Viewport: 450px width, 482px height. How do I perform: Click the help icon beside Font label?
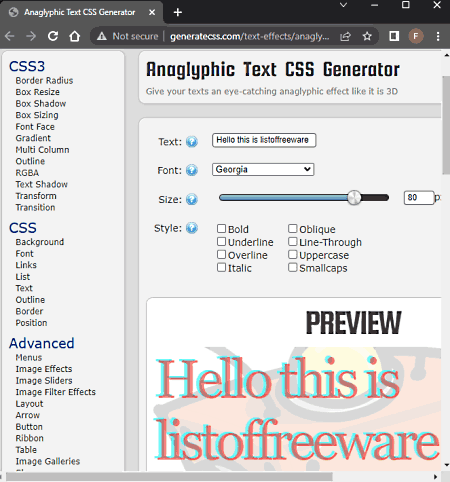pyautogui.click(x=192, y=170)
